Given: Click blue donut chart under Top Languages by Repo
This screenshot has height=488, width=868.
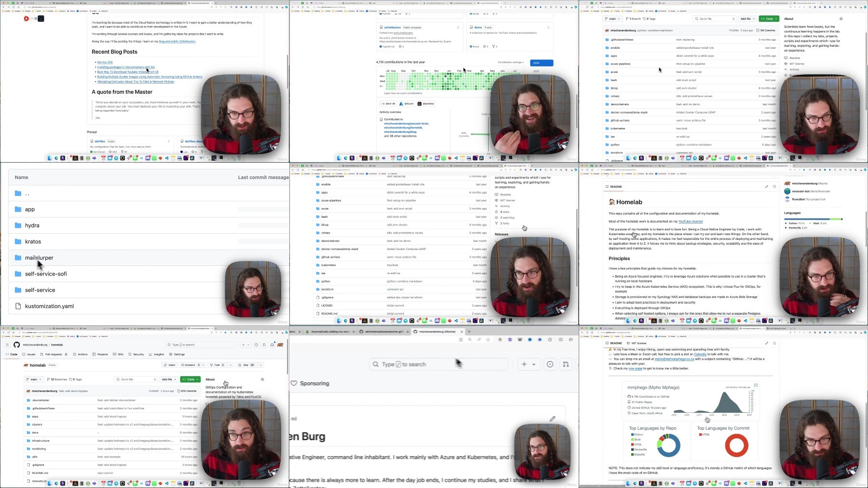Looking at the screenshot, I should pyautogui.click(x=668, y=446).
